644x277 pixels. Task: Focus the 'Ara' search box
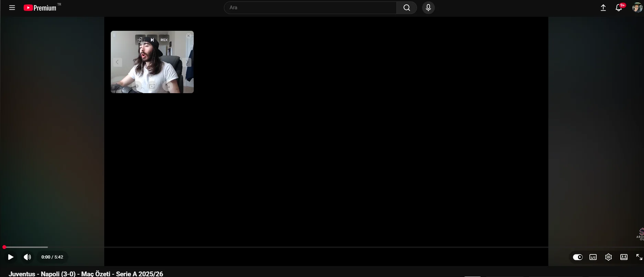point(310,8)
